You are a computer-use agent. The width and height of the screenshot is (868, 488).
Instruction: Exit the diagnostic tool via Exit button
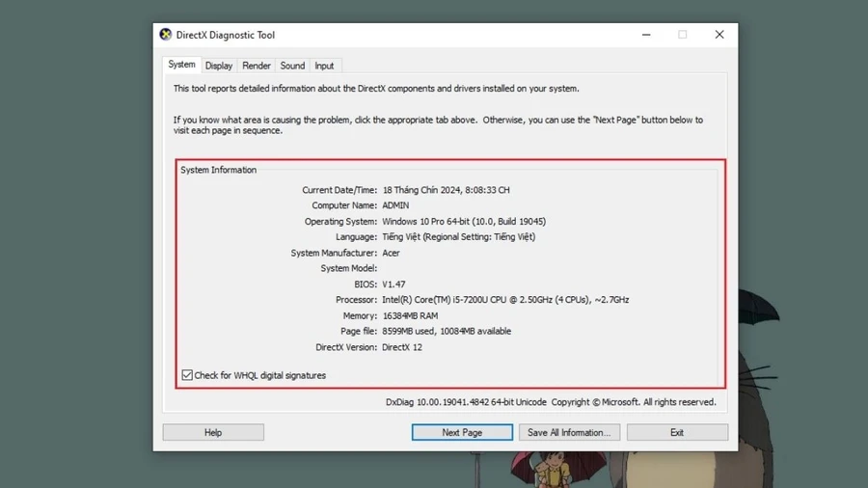pos(677,432)
